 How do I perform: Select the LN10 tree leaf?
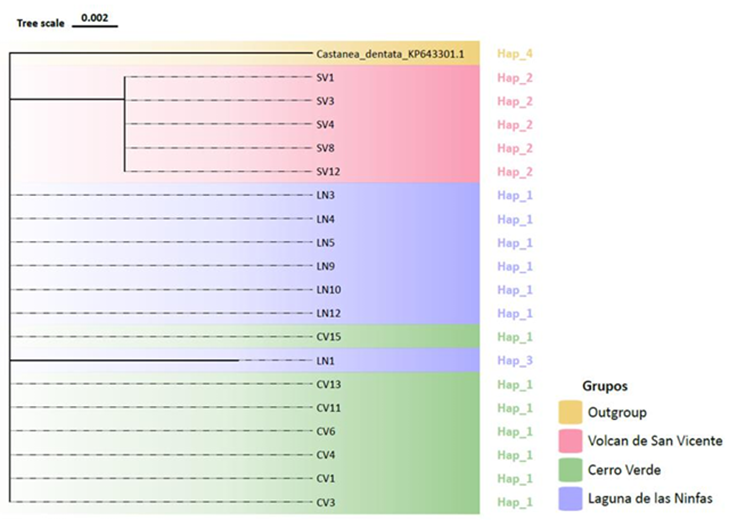[x=328, y=289]
